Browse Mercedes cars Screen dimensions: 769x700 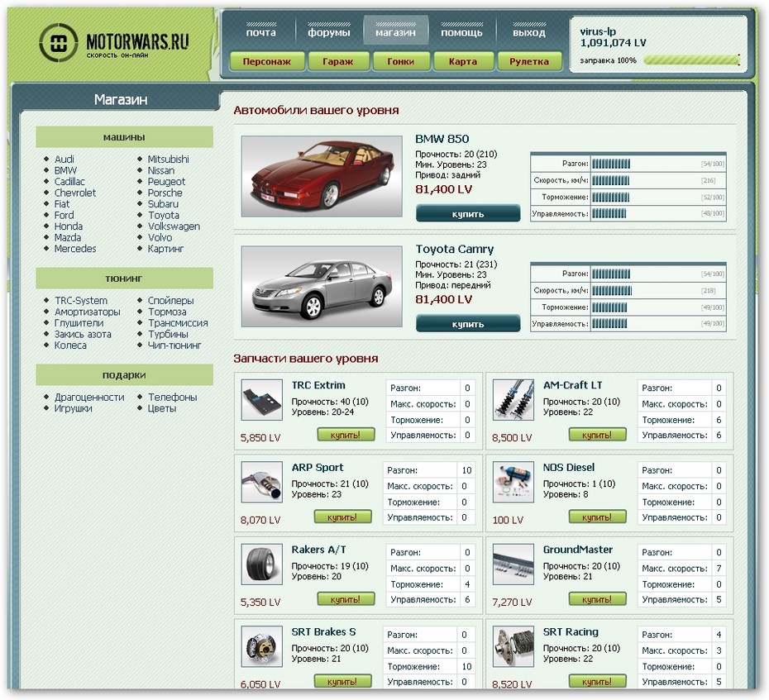(75, 249)
